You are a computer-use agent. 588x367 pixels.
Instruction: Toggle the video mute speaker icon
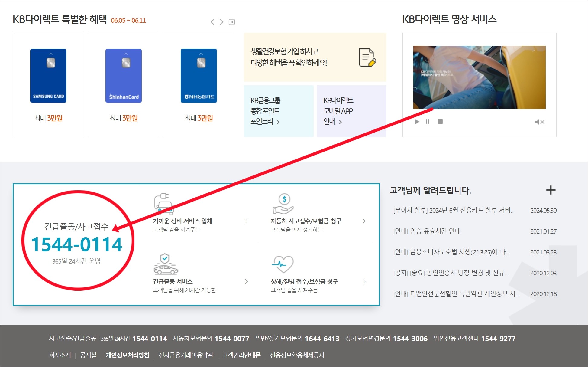pyautogui.click(x=539, y=122)
